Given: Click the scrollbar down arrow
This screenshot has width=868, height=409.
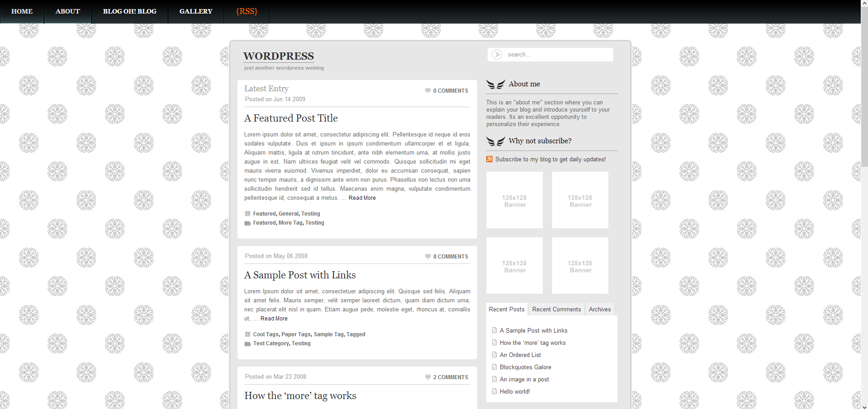Looking at the screenshot, I should [x=864, y=405].
